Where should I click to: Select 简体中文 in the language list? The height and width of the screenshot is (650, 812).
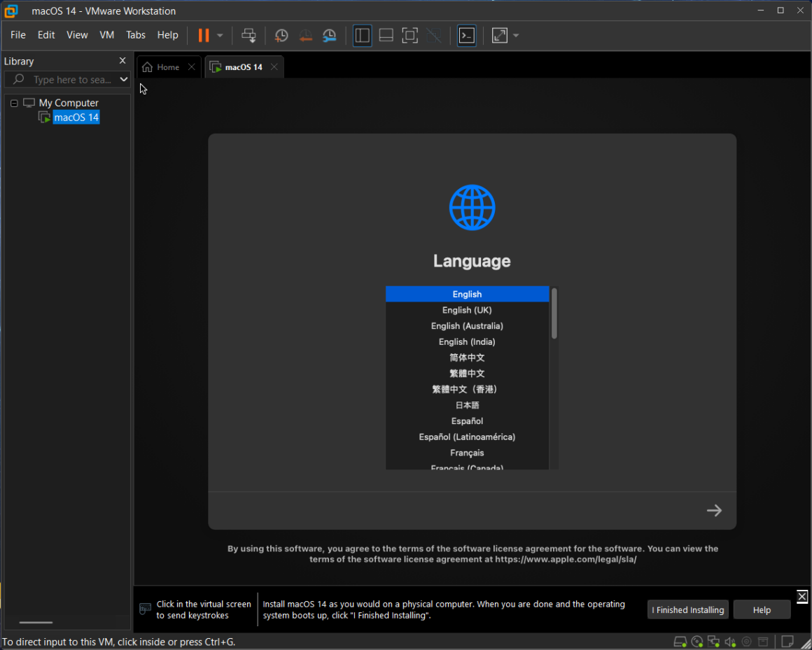point(467,358)
